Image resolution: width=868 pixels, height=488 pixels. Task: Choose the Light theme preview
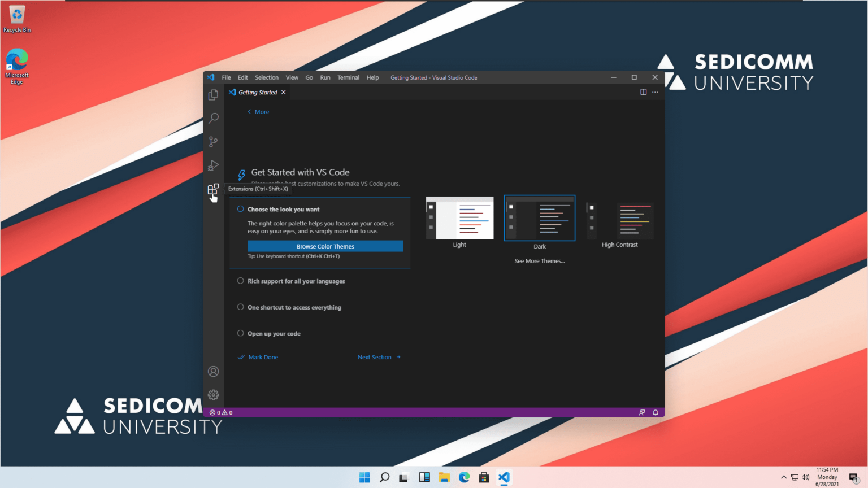[x=459, y=218]
